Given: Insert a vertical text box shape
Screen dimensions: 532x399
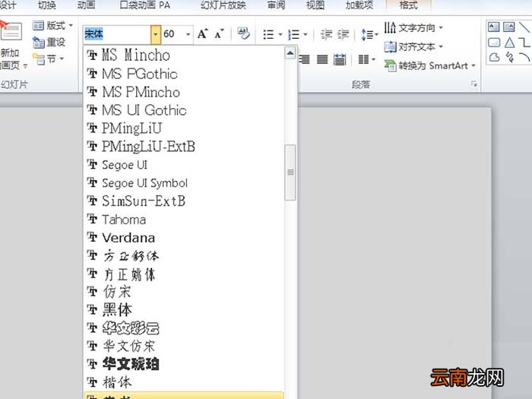Looking at the screenshot, I should coord(508,27).
